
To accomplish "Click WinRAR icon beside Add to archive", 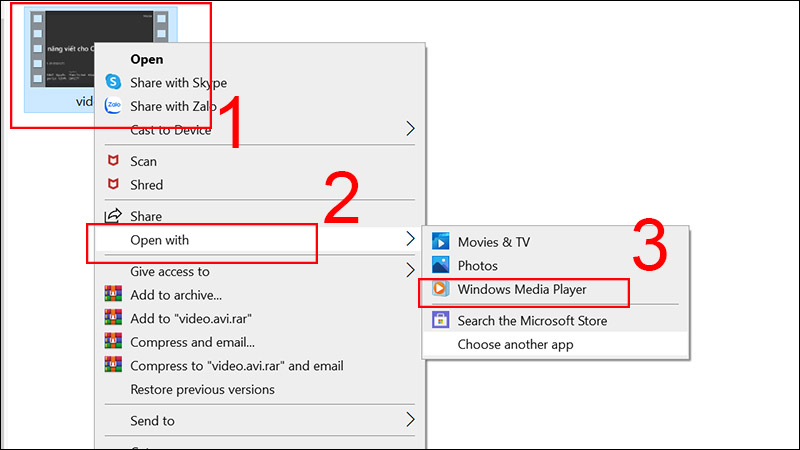I will tap(113, 294).
